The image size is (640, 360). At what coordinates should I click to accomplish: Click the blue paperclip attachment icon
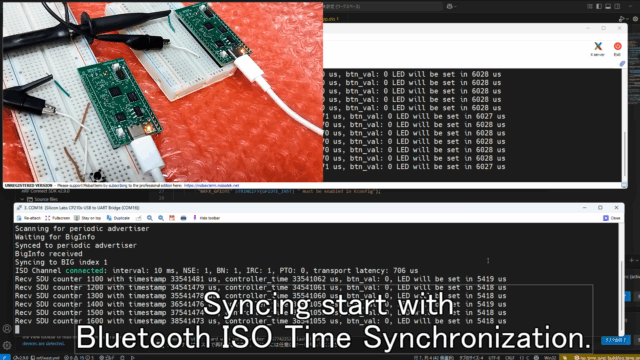tap(622, 64)
